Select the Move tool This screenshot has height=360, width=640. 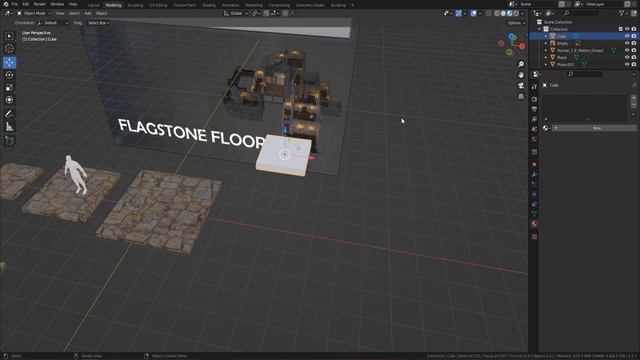[x=9, y=62]
